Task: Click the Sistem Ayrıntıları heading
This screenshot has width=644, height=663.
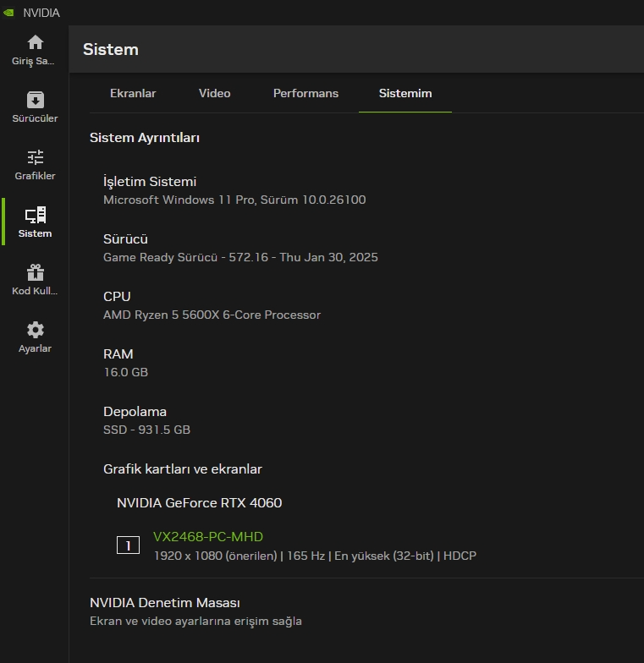Action: click(144, 137)
